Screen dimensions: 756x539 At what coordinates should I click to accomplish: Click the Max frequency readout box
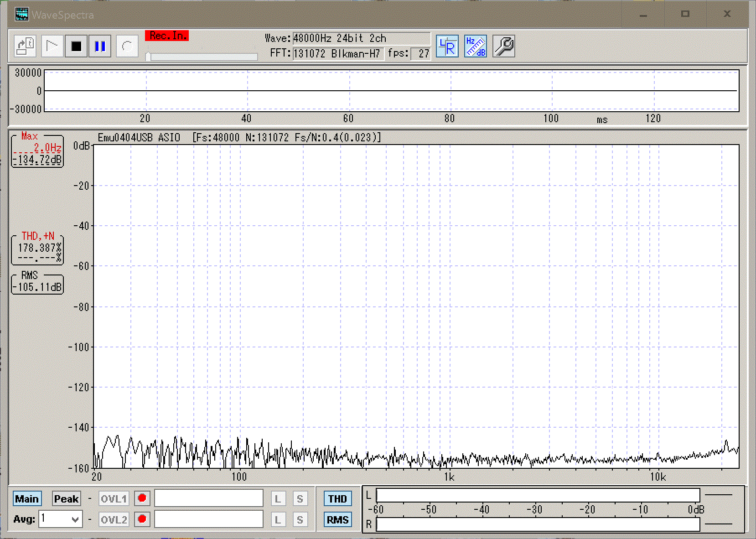37,150
